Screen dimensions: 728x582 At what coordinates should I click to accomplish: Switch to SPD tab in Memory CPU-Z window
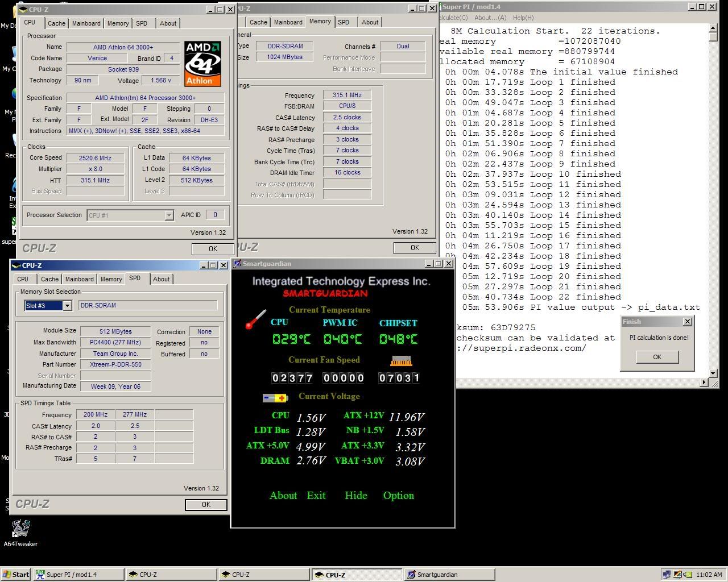(344, 22)
